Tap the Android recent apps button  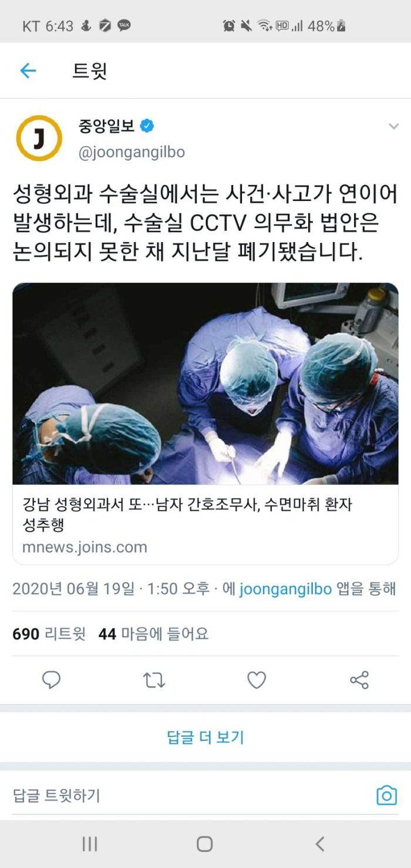(90, 844)
